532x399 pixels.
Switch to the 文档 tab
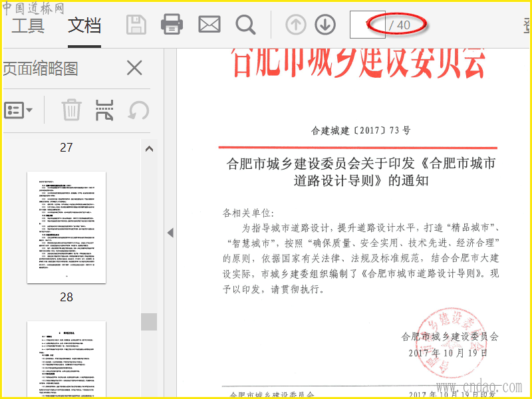click(x=84, y=25)
